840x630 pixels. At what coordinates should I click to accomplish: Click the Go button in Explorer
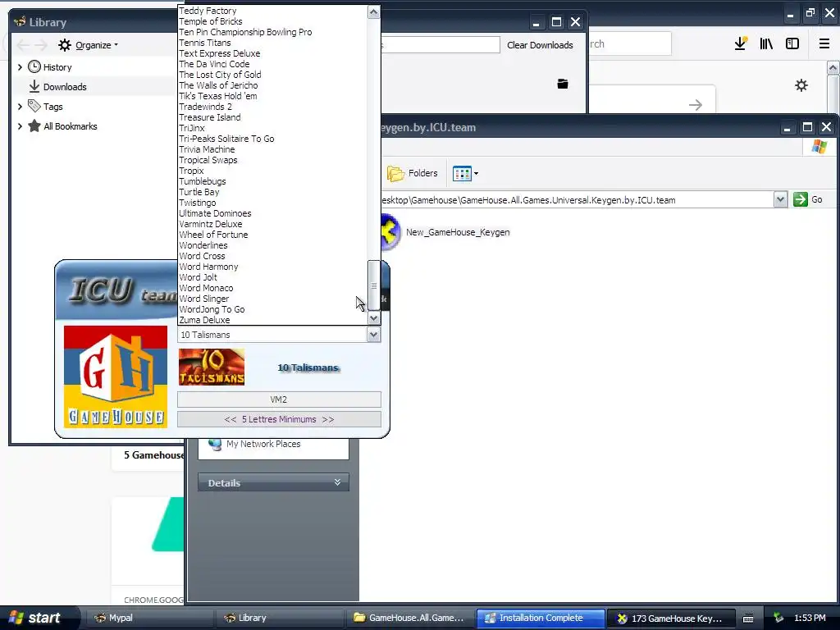(808, 199)
